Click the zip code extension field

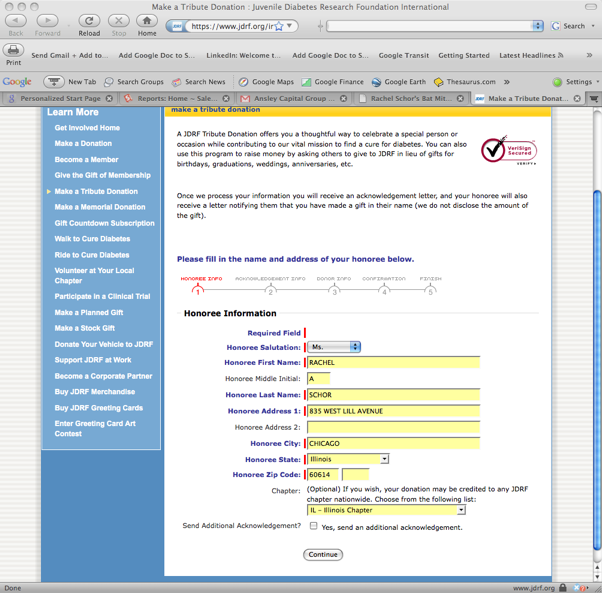pos(356,475)
